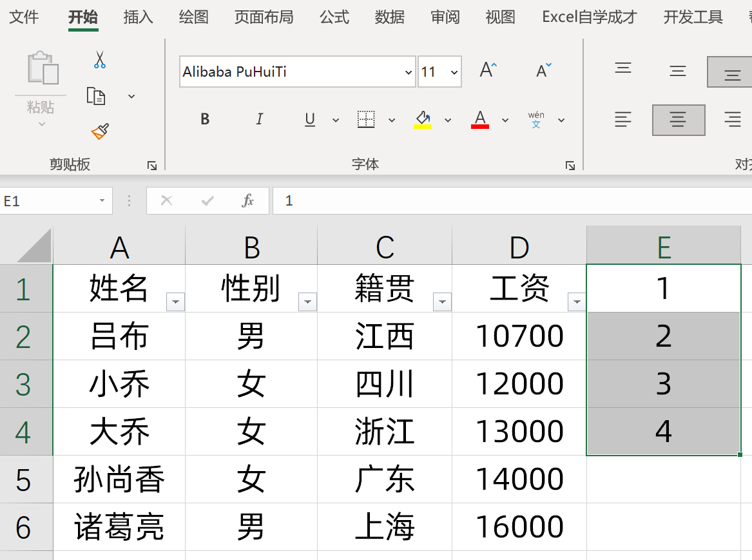Expand Name Box dropdown arrow
Image resolution: width=752 pixels, height=560 pixels.
point(102,200)
